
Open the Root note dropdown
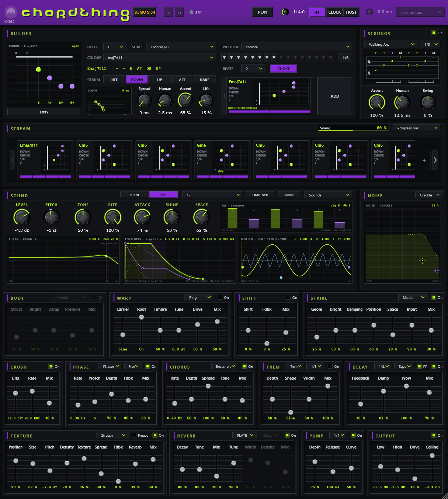pyautogui.click(x=115, y=47)
